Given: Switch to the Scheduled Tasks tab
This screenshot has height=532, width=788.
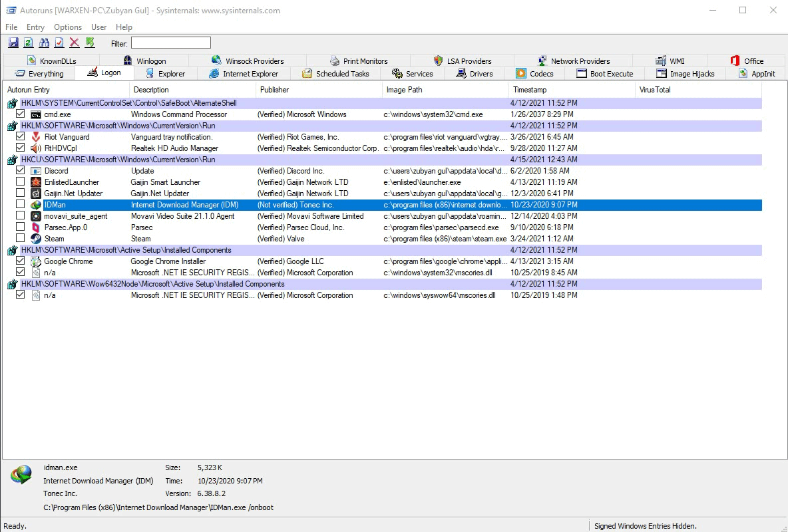Looking at the screenshot, I should (x=341, y=74).
